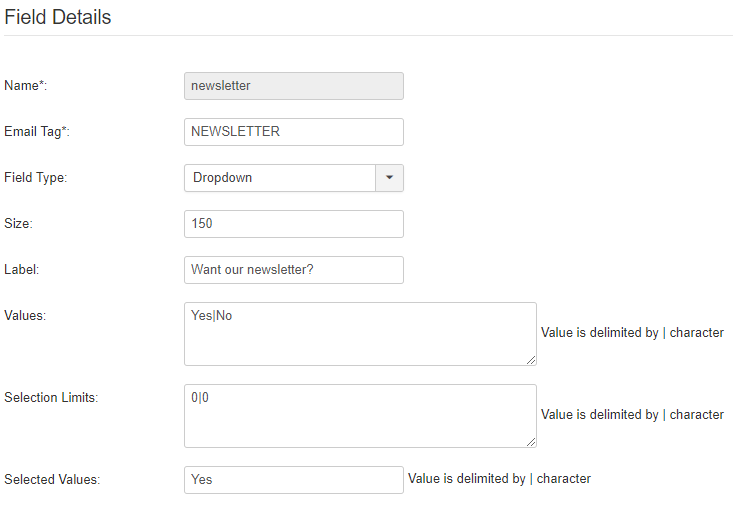The height and width of the screenshot is (505, 733).
Task: Focus the Label input 'Want our newsletter?'
Action: (294, 270)
